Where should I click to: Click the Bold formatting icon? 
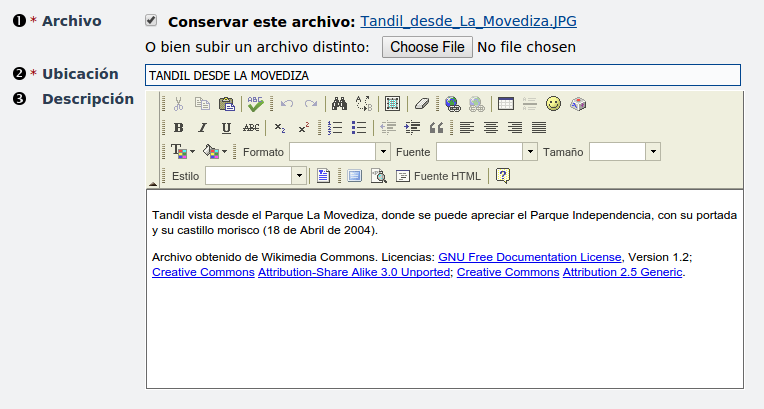pyautogui.click(x=178, y=127)
